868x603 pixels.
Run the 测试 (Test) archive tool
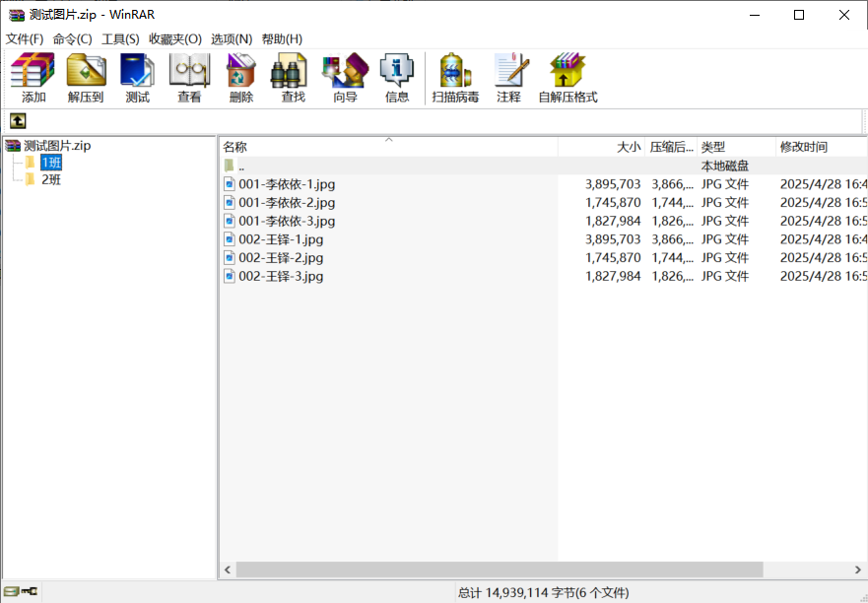pos(137,78)
